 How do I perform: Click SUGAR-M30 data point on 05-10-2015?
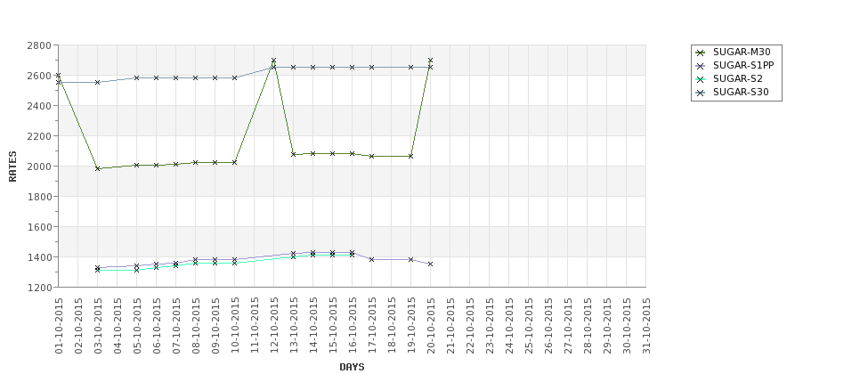tap(137, 165)
